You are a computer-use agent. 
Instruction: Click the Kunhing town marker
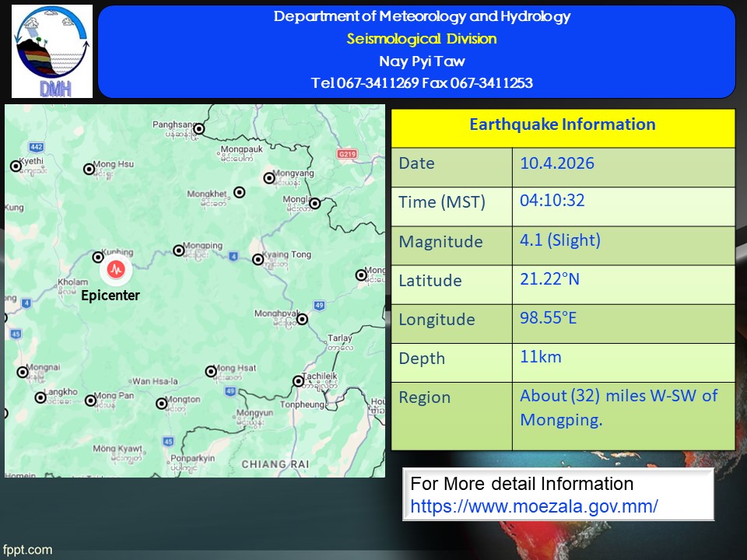click(x=98, y=257)
